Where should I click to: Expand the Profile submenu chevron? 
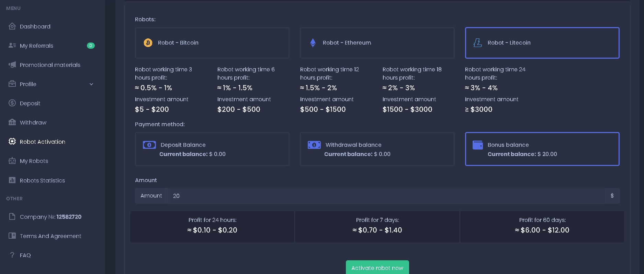pos(91,84)
